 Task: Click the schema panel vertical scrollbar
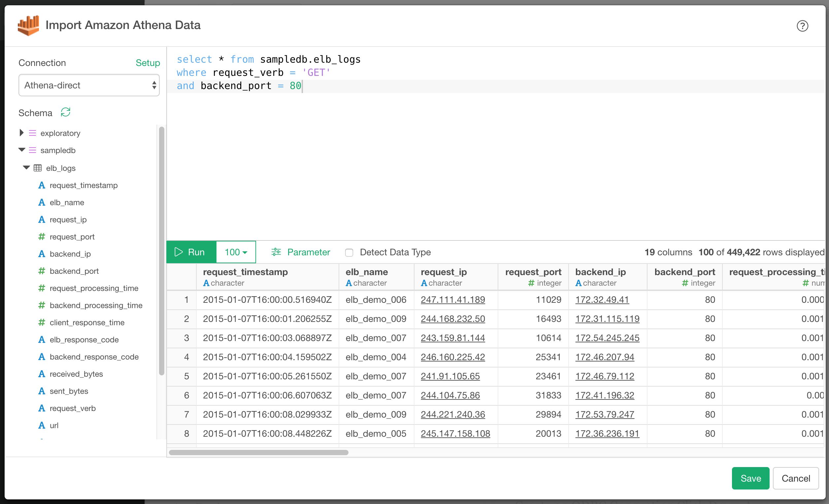(161, 251)
